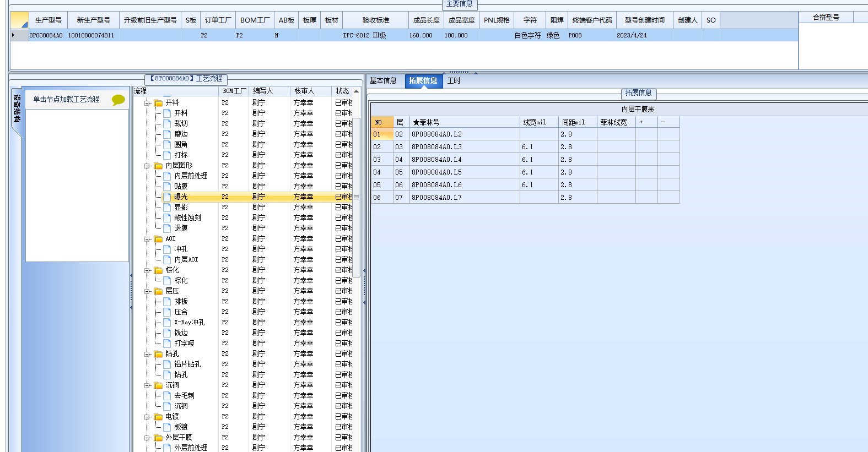
Task: Click the folder icon beside 开料 group
Action: coord(158,103)
